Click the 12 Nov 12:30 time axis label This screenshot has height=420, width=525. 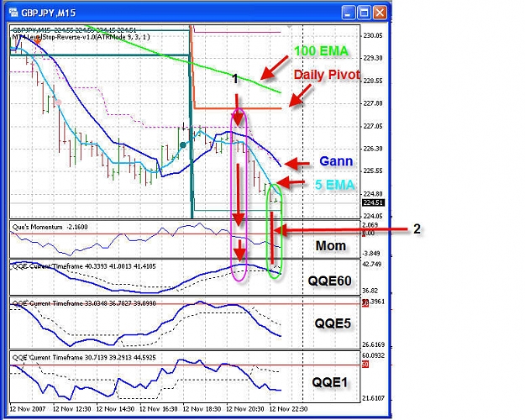[72, 409]
